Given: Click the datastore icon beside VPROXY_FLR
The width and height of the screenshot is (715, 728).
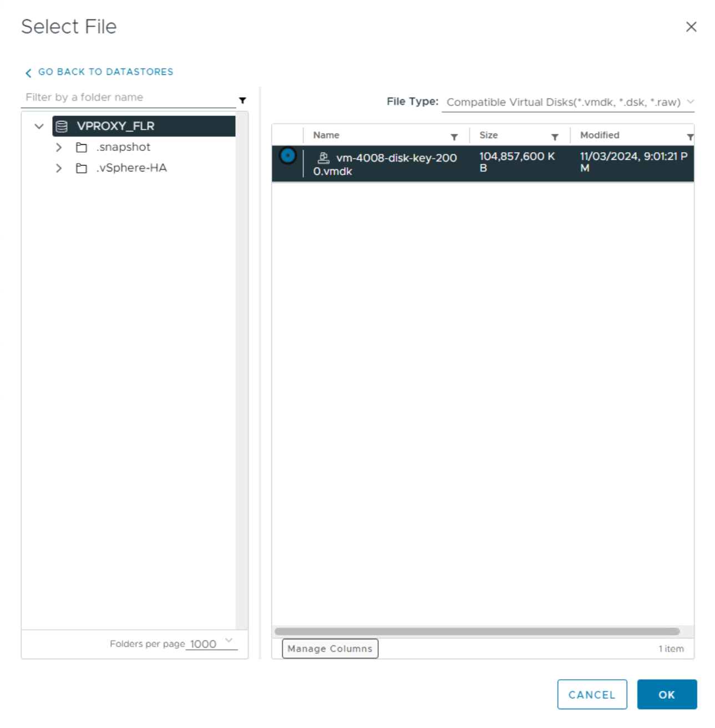Looking at the screenshot, I should (60, 126).
